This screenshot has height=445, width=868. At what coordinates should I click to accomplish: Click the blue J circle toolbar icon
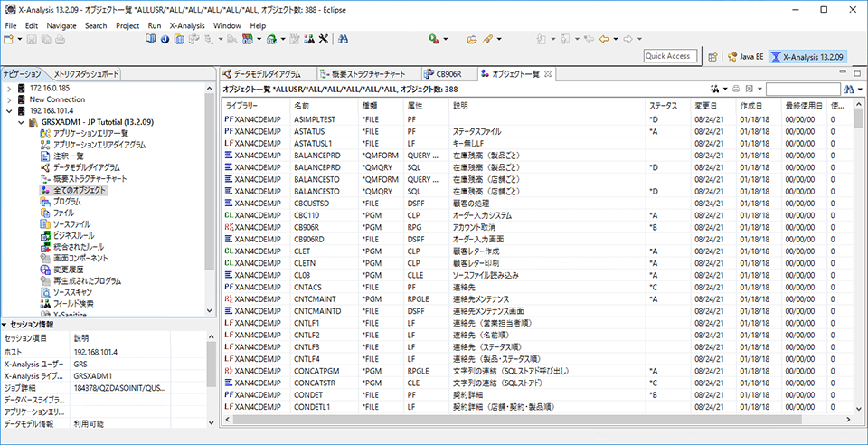coord(165,39)
